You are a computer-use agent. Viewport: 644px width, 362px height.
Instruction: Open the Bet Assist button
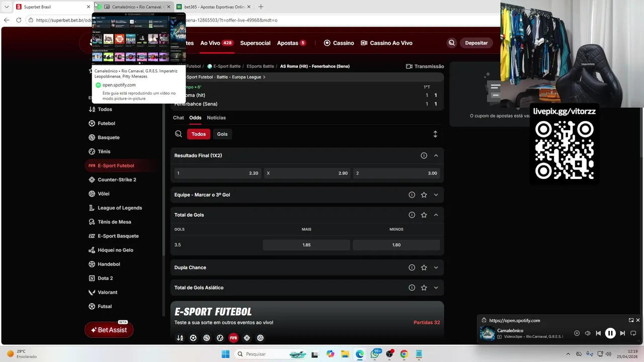pyautogui.click(x=109, y=330)
